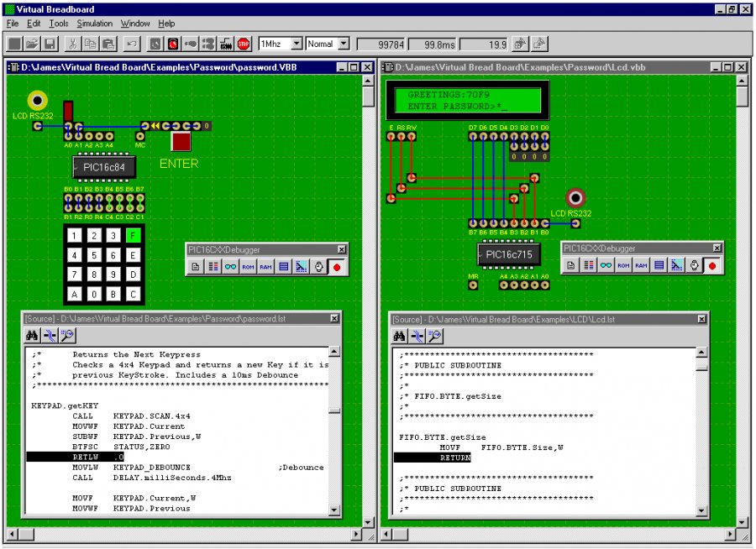Screen dimensions: 756x549
Task: Click binoculars find icon in Lcd.lst source
Action: tap(400, 336)
